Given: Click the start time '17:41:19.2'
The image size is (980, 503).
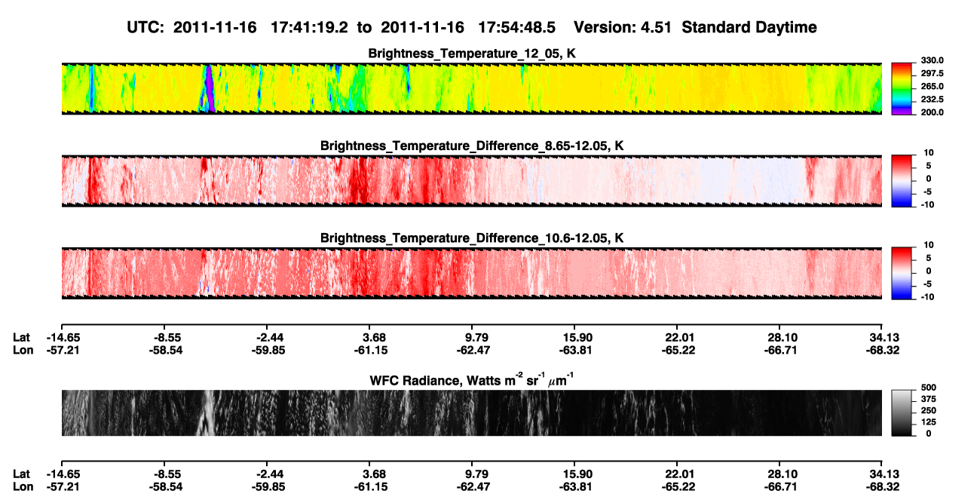Looking at the screenshot, I should click(x=308, y=28).
